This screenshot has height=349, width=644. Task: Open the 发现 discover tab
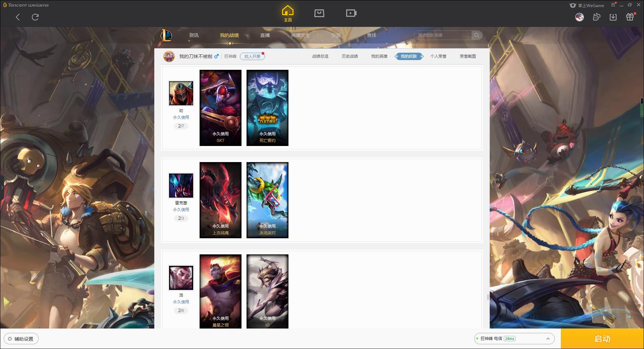pyautogui.click(x=336, y=35)
